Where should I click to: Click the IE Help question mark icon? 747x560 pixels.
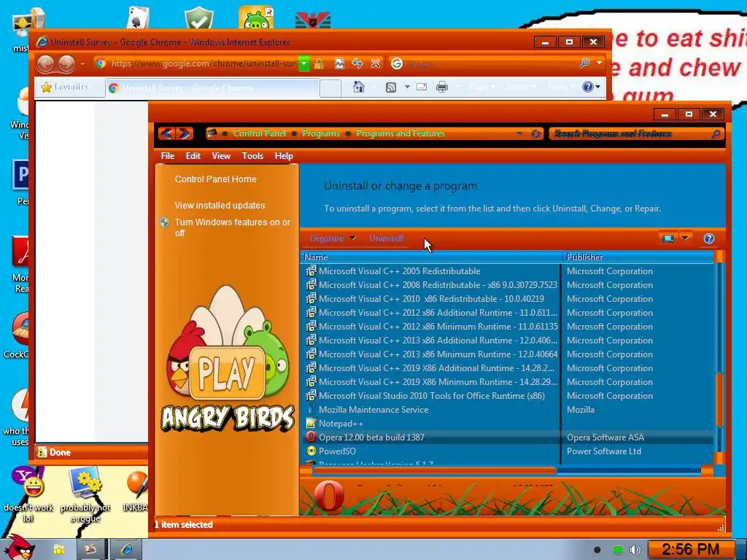(x=588, y=87)
